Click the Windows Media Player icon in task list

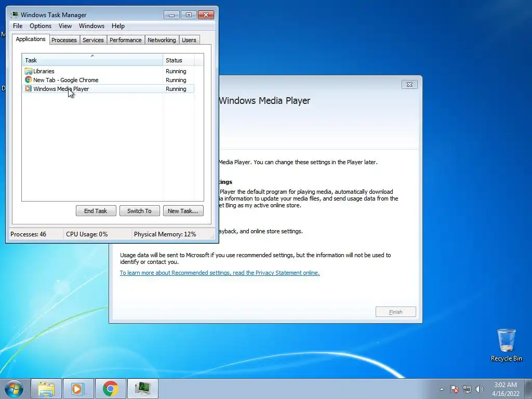(x=28, y=89)
